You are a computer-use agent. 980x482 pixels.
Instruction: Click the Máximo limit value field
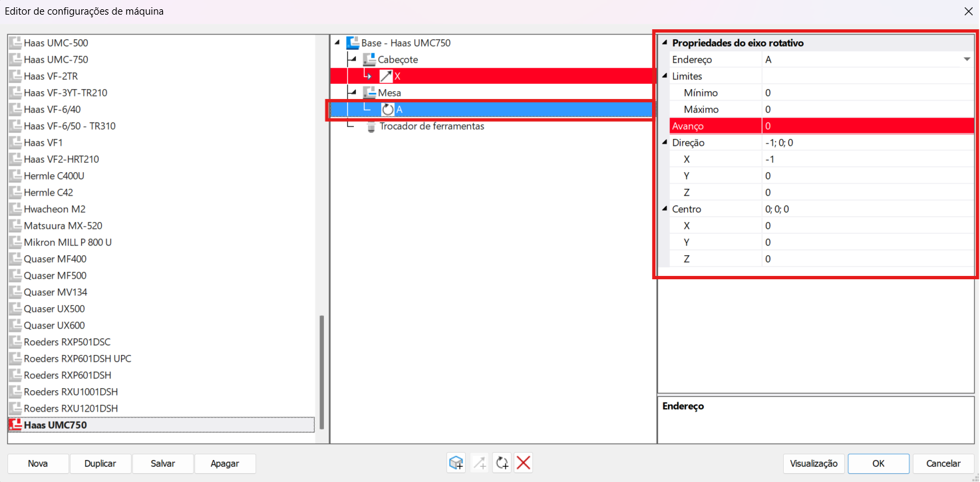click(868, 110)
